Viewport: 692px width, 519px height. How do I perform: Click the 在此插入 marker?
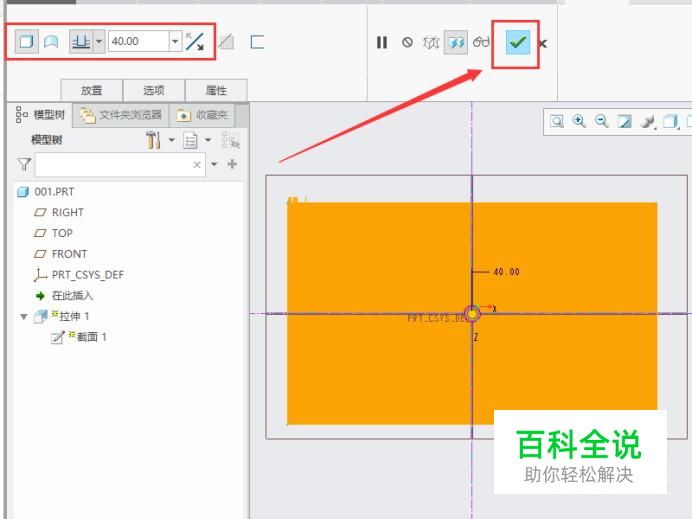tap(64, 295)
